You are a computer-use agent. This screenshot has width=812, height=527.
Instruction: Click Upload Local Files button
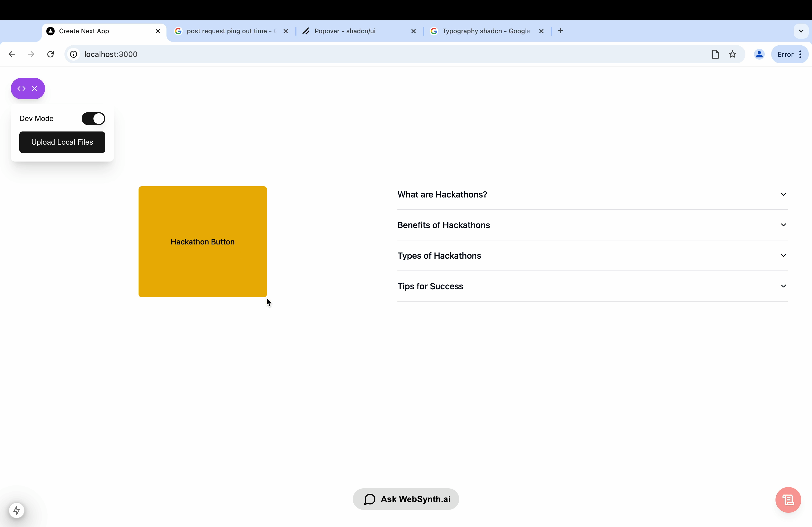click(62, 142)
